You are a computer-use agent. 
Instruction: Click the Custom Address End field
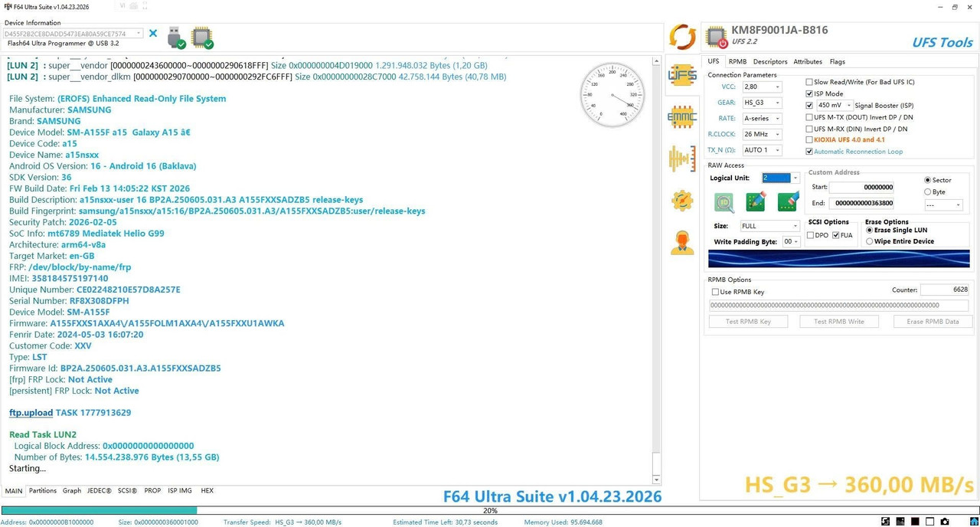coord(862,203)
